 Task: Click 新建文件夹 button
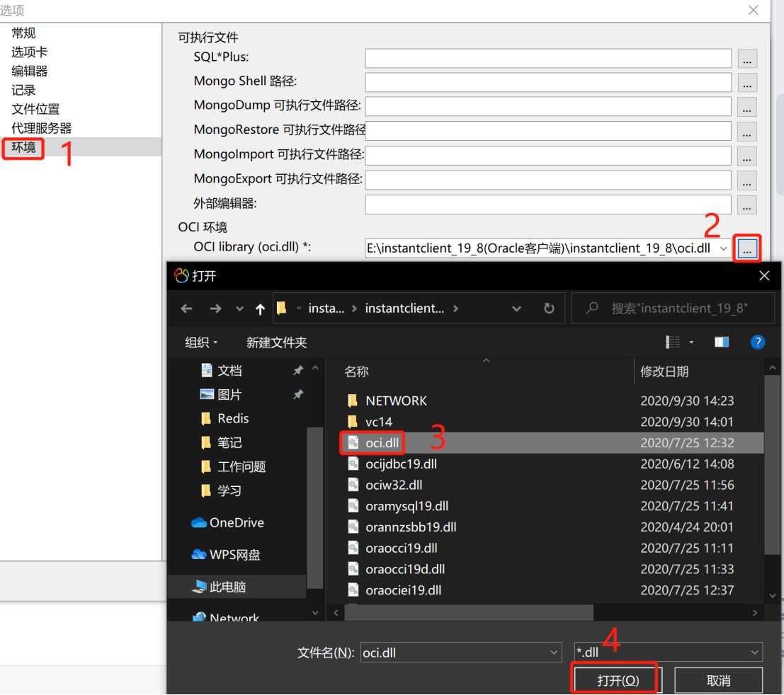[276, 343]
